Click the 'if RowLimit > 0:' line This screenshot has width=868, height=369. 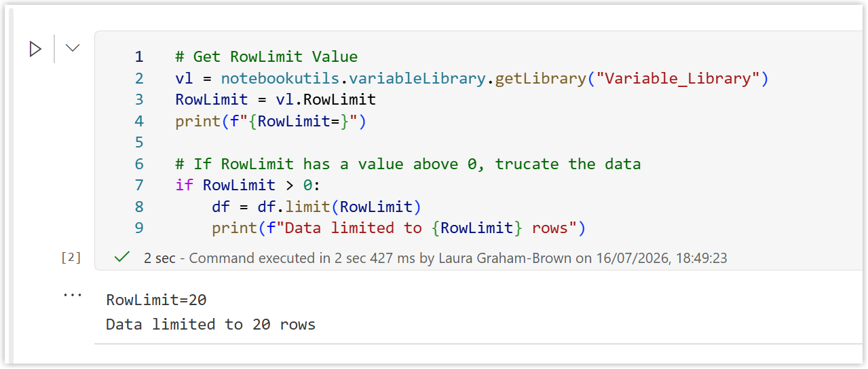(x=248, y=185)
